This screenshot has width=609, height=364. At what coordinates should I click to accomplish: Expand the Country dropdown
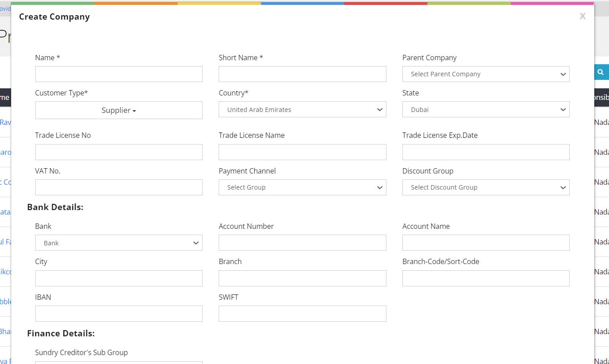click(x=302, y=110)
